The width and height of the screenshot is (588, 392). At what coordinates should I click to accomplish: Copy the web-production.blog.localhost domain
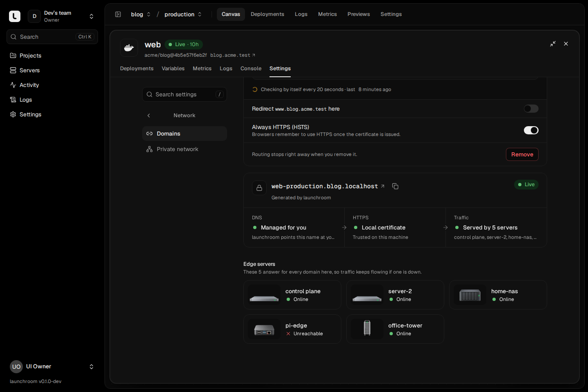pos(395,186)
